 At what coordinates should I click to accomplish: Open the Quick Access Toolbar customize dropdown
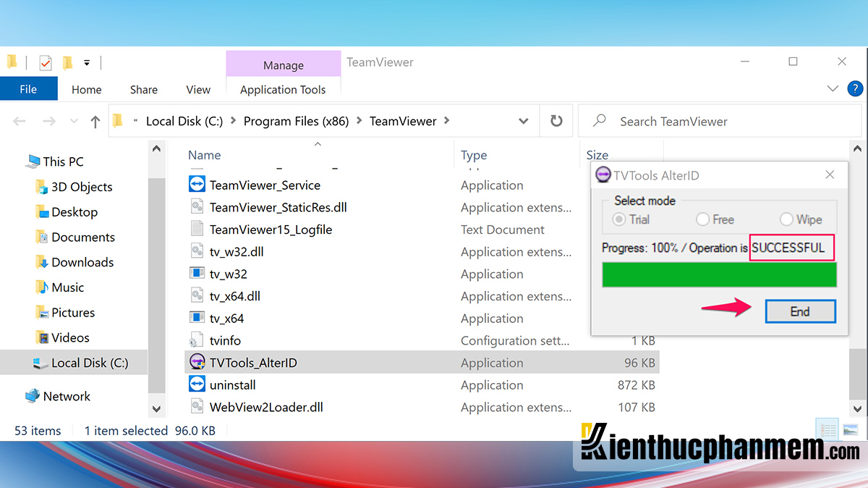coord(87,63)
